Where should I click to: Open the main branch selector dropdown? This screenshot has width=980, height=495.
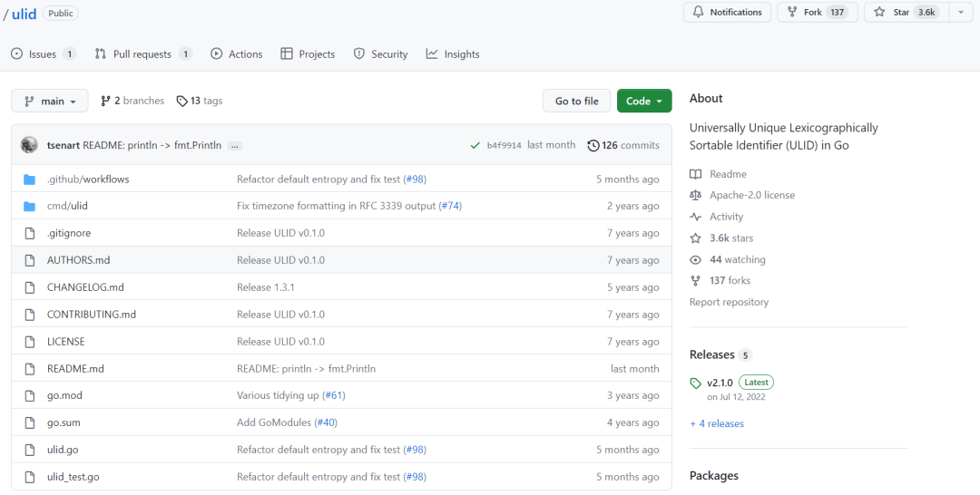coord(50,102)
